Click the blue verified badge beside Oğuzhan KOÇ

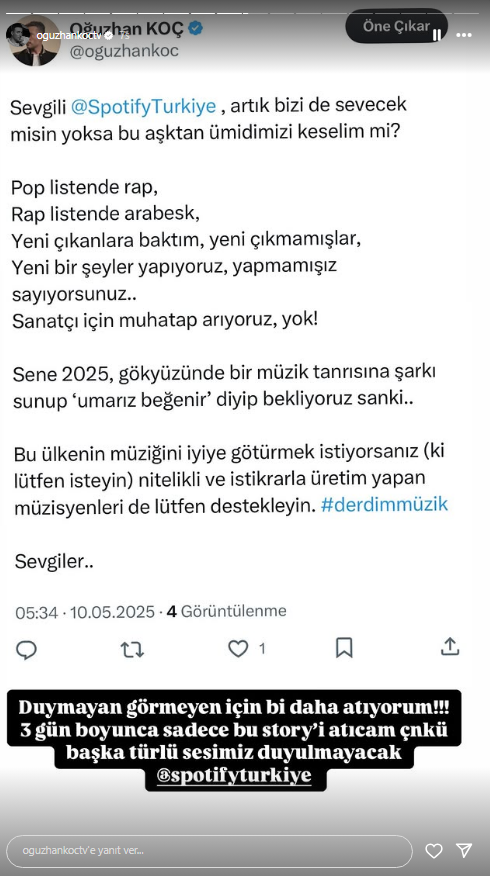click(x=195, y=28)
